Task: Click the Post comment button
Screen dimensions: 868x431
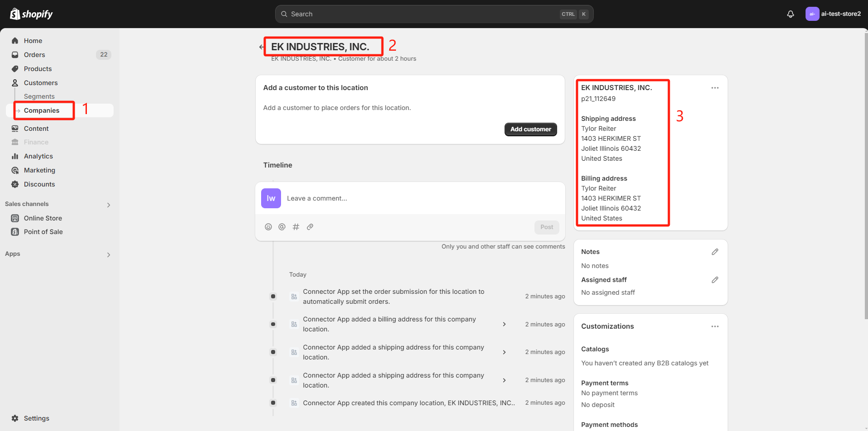Action: [x=547, y=227]
